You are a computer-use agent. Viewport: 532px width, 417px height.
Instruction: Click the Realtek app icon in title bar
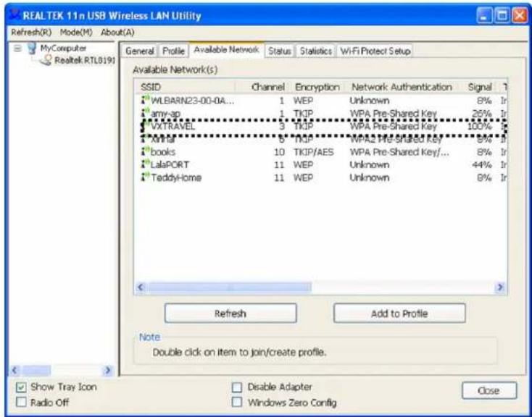coord(14,15)
